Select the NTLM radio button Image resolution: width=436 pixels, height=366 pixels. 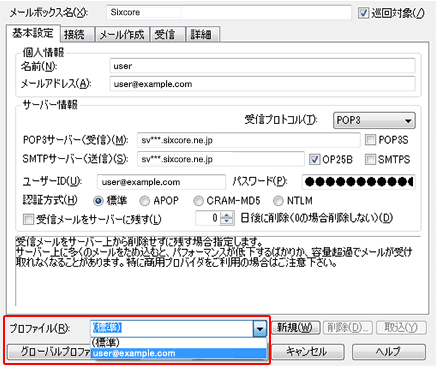pos(278,201)
